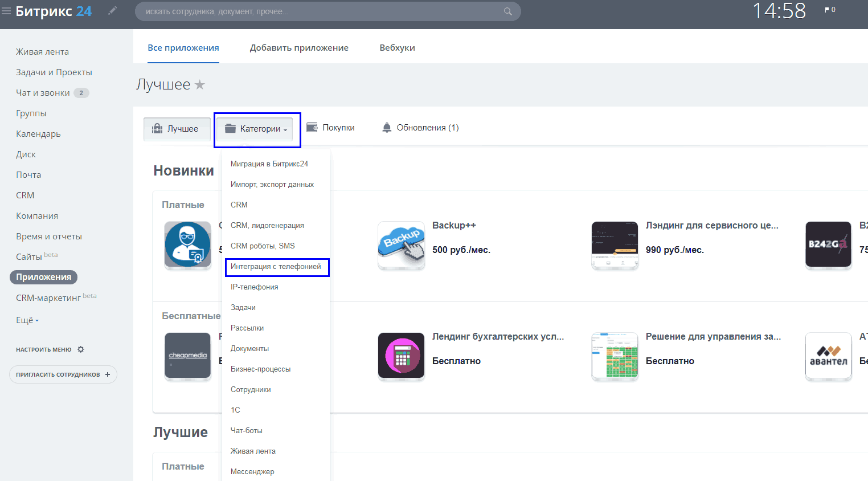The height and width of the screenshot is (481, 868).
Task: Open Живая лента in the sidebar
Action: coord(42,51)
